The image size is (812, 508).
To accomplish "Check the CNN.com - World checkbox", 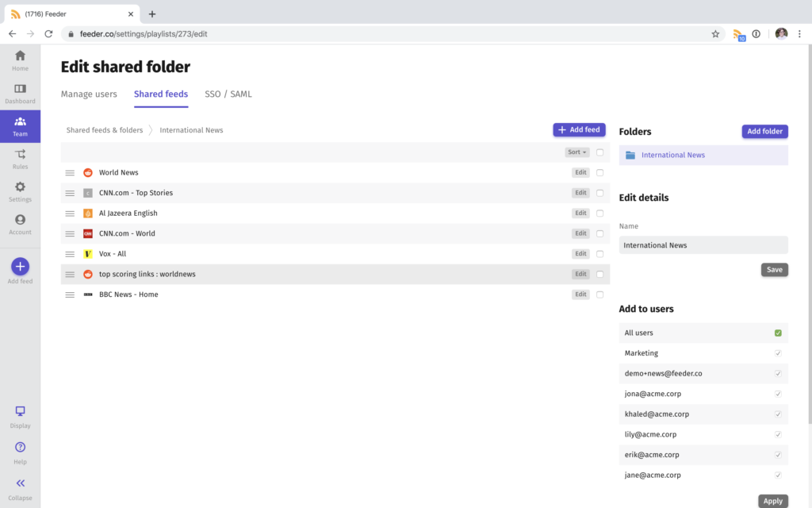I will pos(599,234).
